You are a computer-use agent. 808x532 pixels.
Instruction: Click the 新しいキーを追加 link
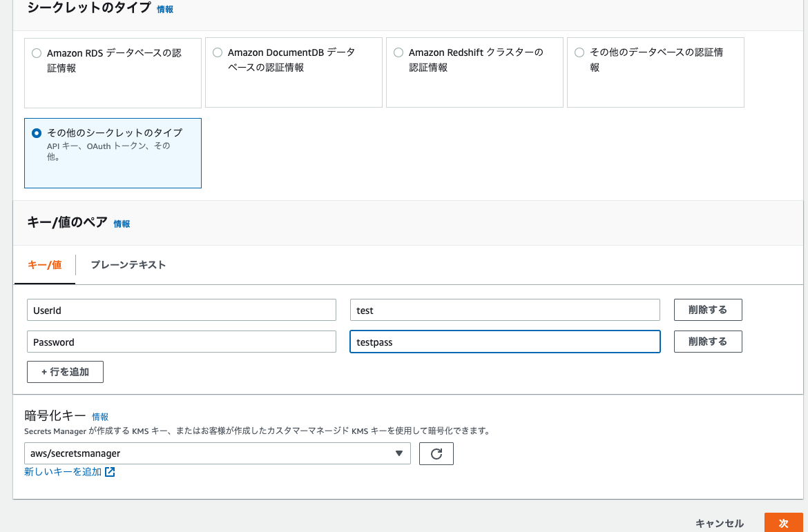point(62,471)
